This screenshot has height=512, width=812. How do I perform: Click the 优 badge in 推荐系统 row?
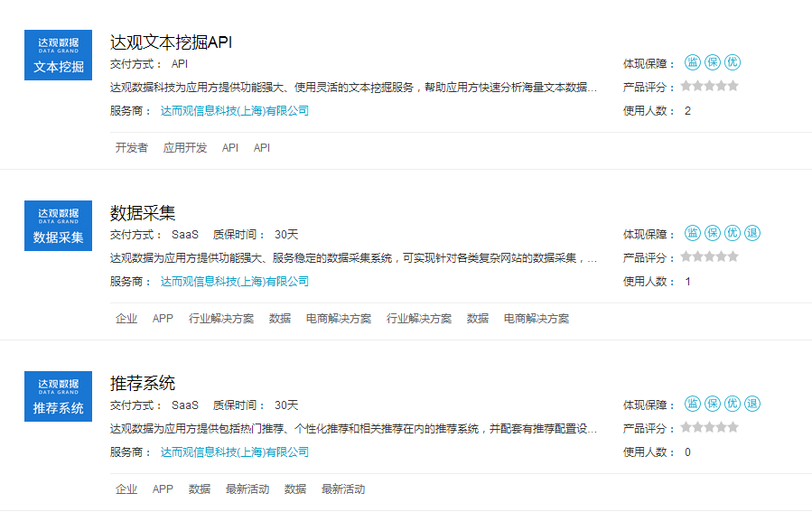(733, 404)
